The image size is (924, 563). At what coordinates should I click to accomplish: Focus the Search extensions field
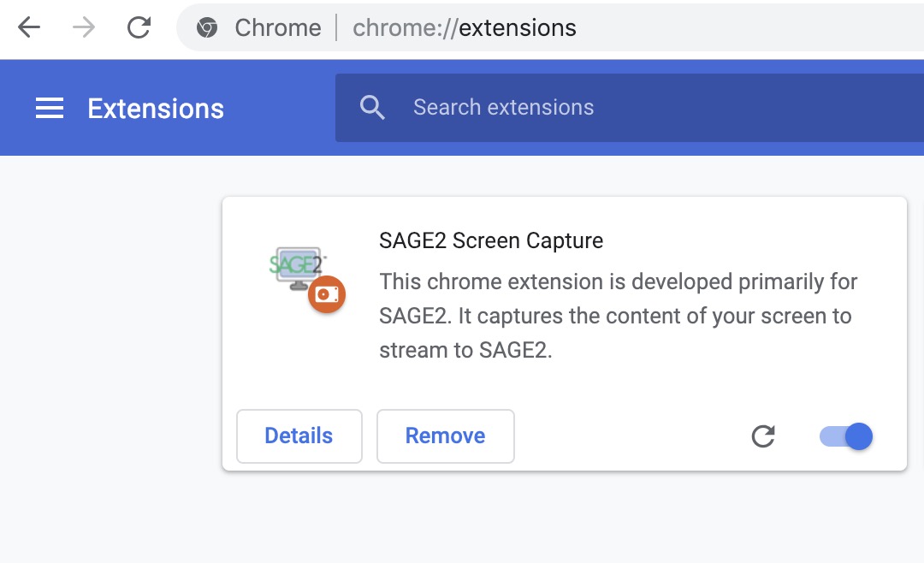tap(630, 108)
